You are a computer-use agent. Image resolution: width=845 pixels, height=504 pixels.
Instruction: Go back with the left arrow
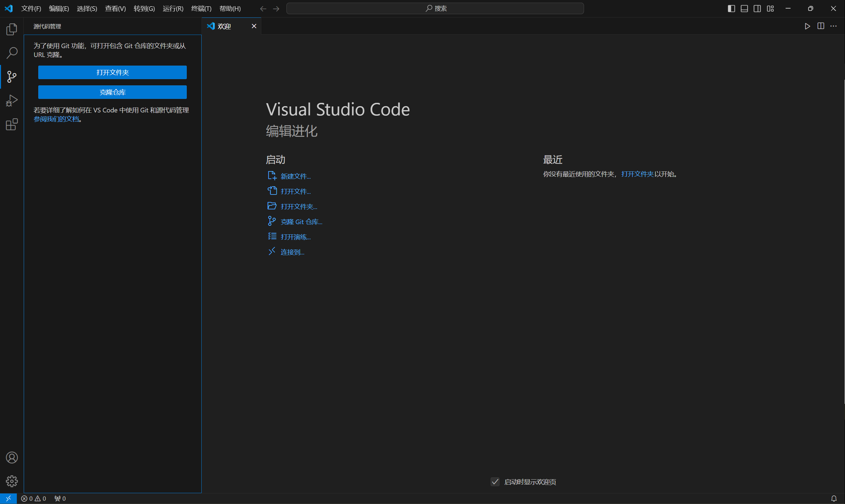pos(263,9)
